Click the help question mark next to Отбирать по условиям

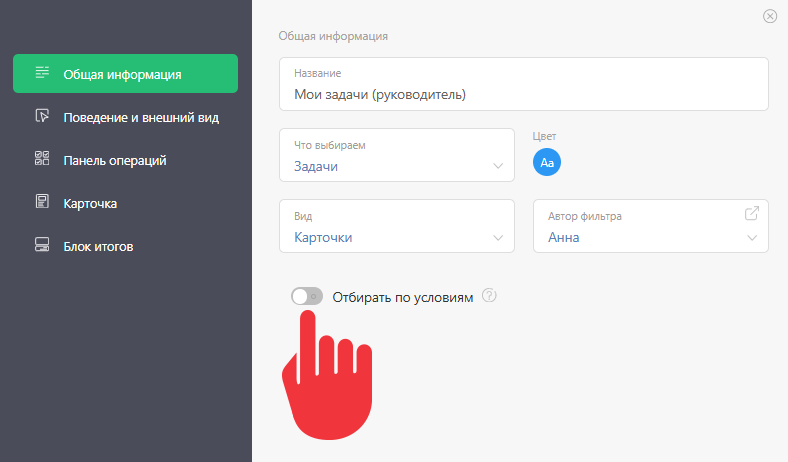coord(489,295)
